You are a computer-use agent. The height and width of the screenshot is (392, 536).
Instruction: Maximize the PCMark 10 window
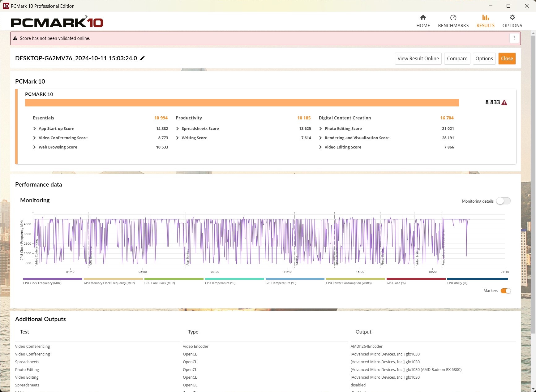[x=508, y=6]
